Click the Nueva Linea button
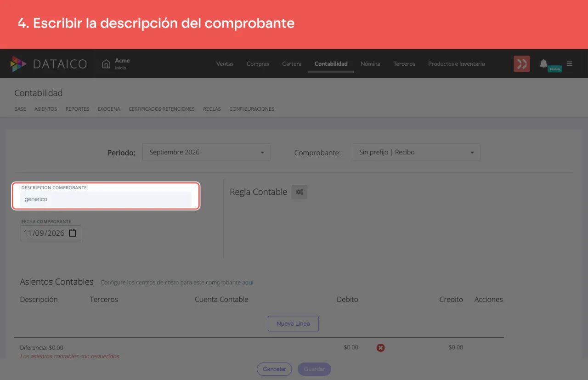The width and height of the screenshot is (588, 380). pos(293,323)
